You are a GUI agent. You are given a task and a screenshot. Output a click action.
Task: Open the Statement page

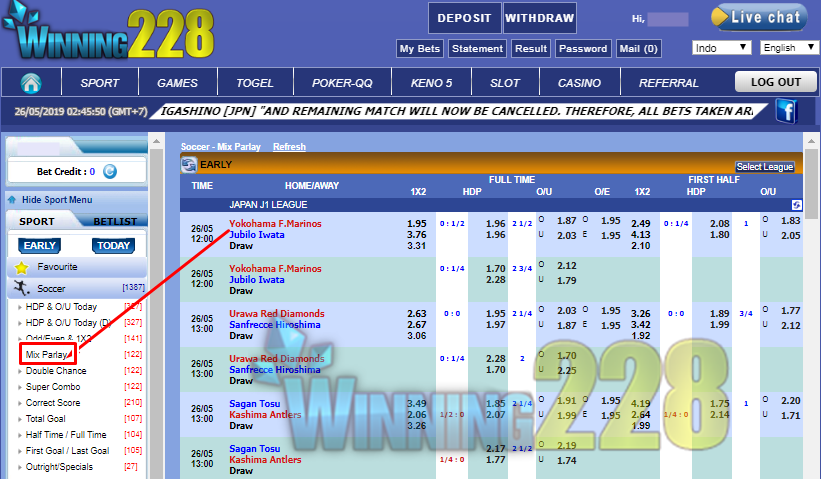tap(478, 49)
